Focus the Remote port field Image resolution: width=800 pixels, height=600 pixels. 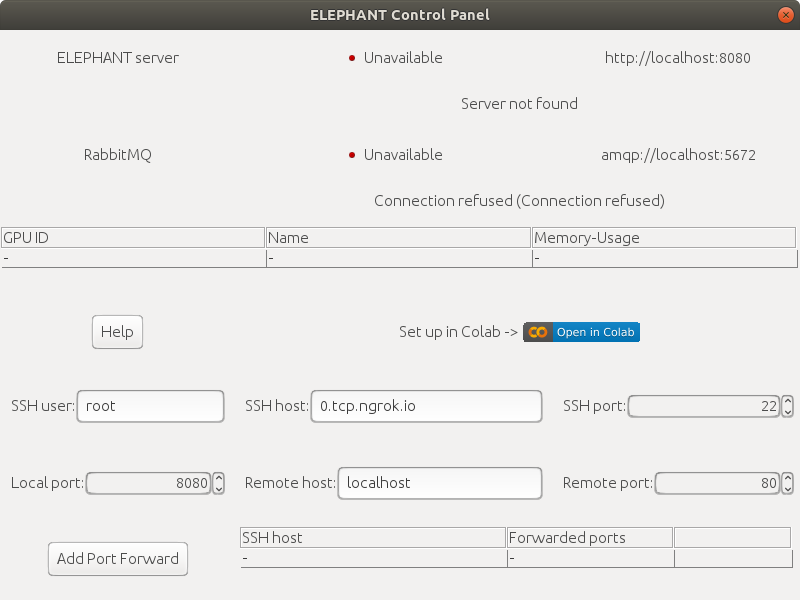point(717,483)
